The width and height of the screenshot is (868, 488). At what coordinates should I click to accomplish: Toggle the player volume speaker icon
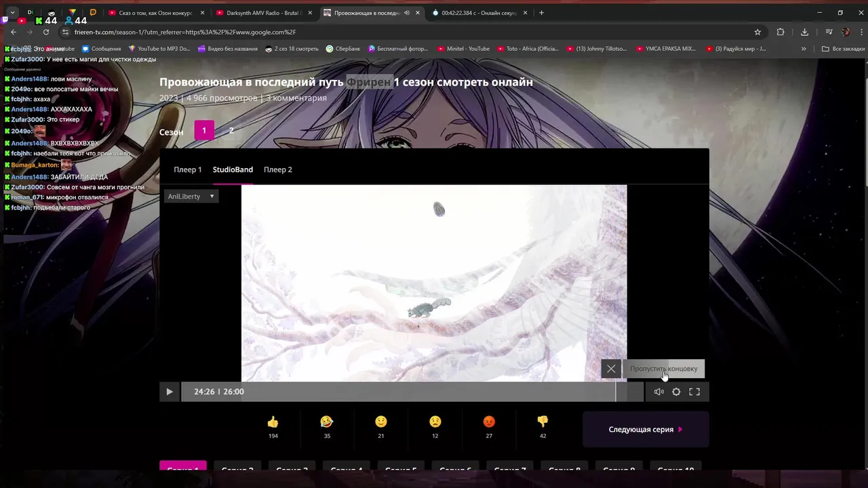[x=658, y=392]
